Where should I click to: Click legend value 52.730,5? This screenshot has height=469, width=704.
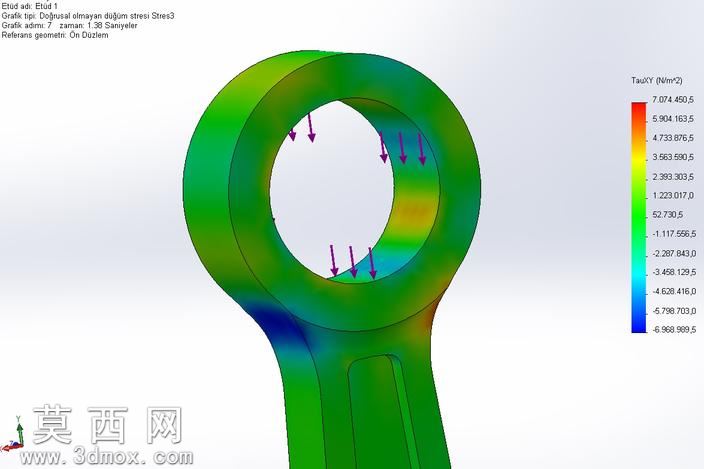[x=667, y=215]
